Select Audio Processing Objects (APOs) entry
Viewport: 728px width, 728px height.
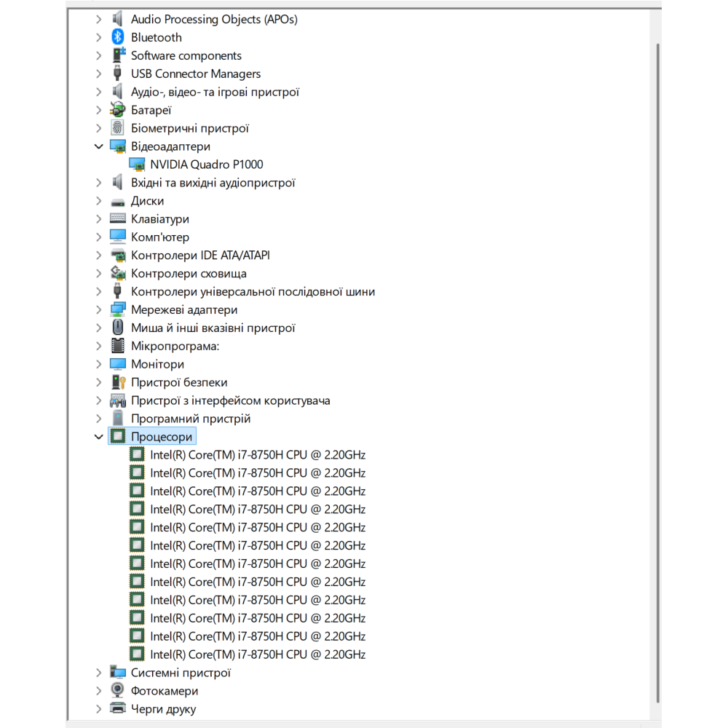[x=214, y=19]
